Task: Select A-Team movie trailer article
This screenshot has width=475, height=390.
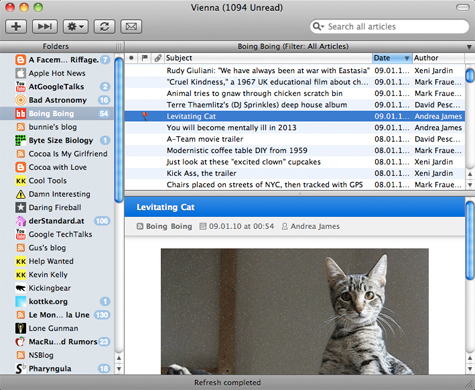Action: (295, 139)
